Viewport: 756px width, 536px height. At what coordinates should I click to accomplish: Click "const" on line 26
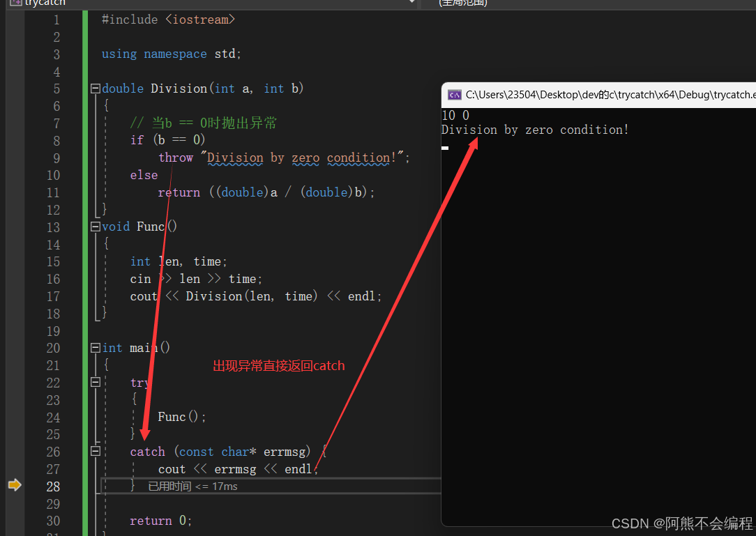[196, 452]
